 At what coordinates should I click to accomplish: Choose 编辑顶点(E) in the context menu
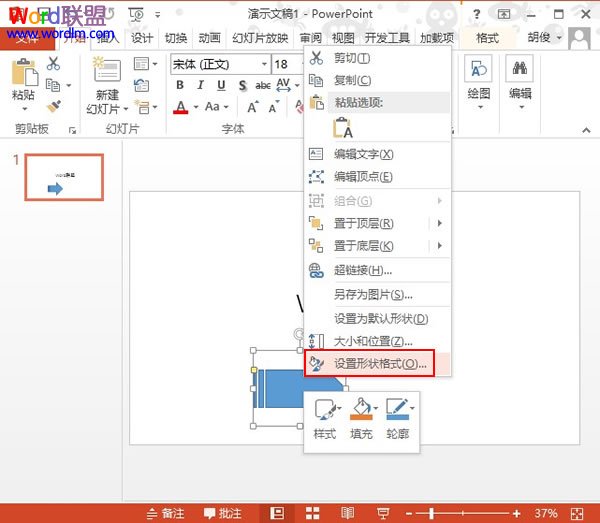[377, 177]
